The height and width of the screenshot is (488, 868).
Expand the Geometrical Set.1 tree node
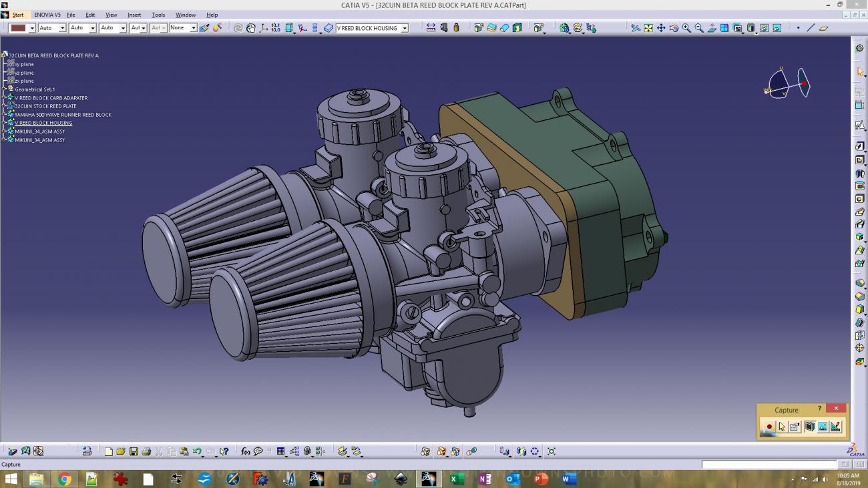(x=4, y=89)
